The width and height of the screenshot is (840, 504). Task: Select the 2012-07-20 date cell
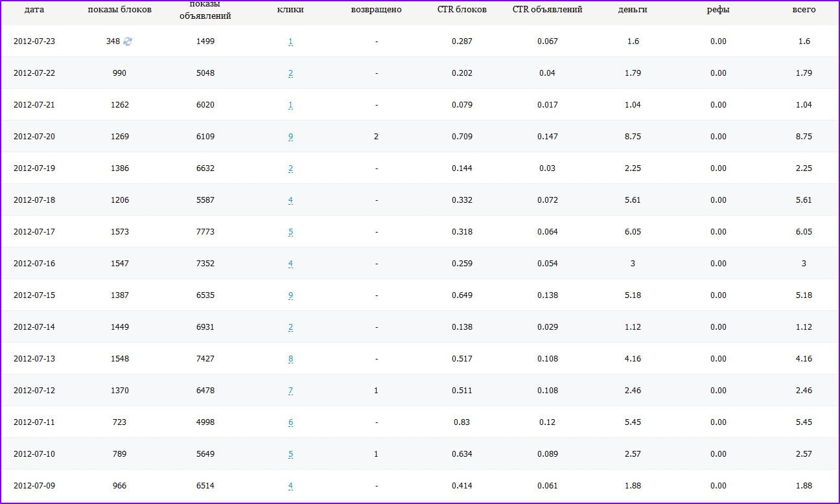coord(34,137)
